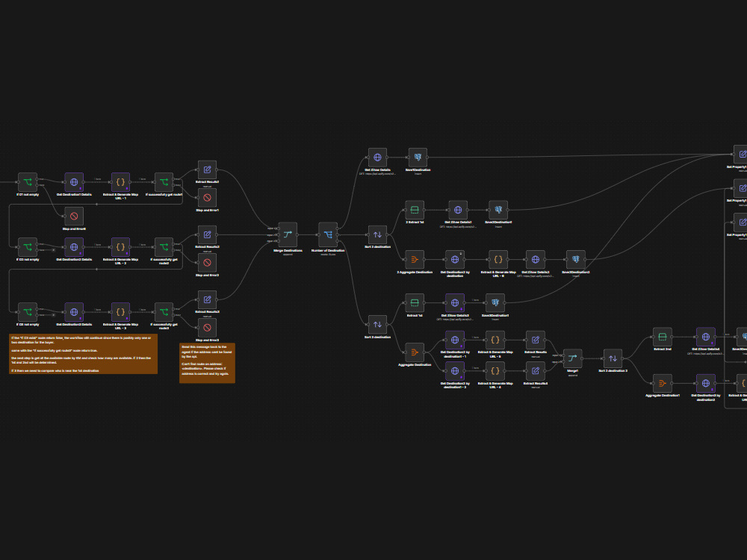Image resolution: width=747 pixels, height=560 pixels.
Task: Open the 'Extract 1st' limit node
Action: (x=415, y=303)
